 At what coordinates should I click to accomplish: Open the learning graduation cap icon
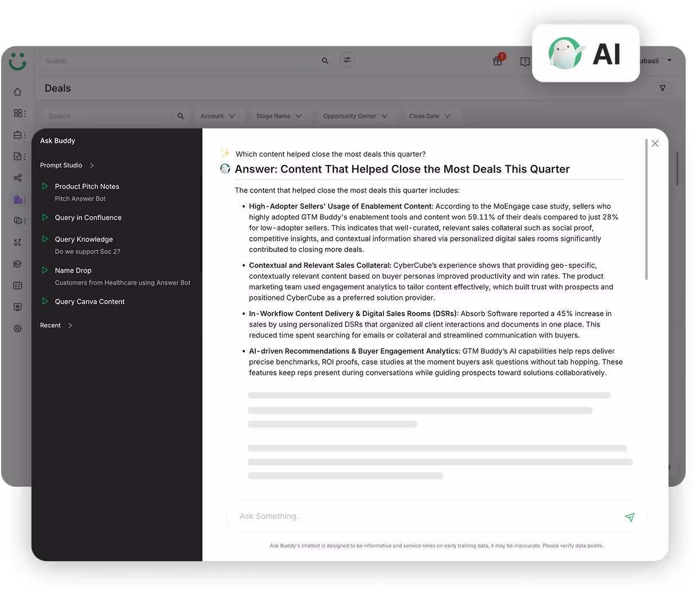pos(18,264)
